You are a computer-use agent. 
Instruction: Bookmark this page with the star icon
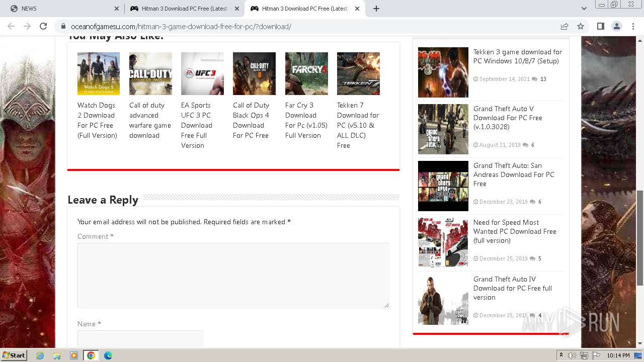pos(581,26)
